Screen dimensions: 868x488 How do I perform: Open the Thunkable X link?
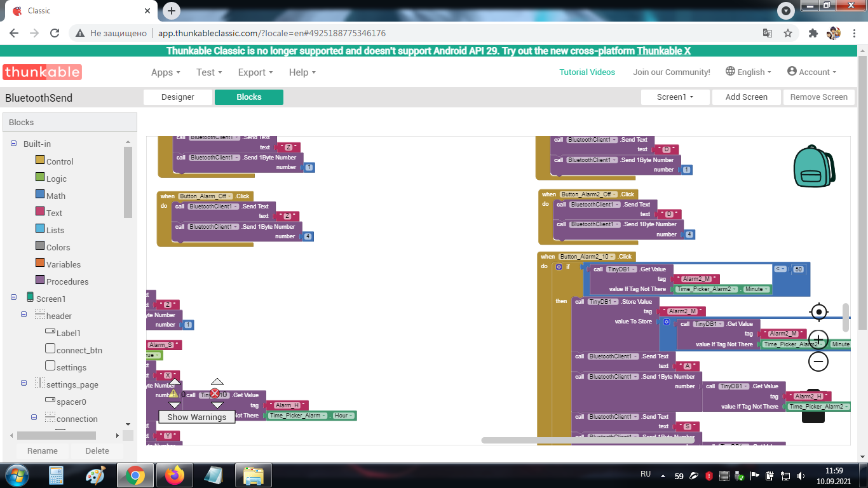tap(663, 51)
